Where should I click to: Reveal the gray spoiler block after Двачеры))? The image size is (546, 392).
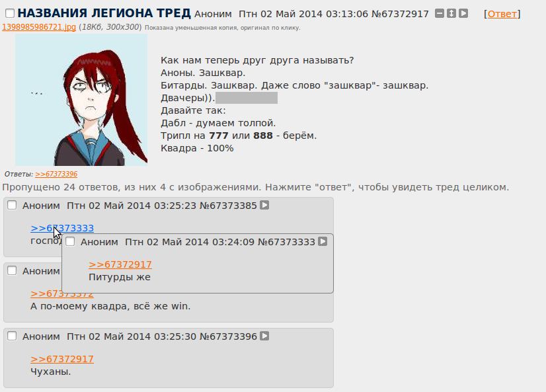coord(247,98)
